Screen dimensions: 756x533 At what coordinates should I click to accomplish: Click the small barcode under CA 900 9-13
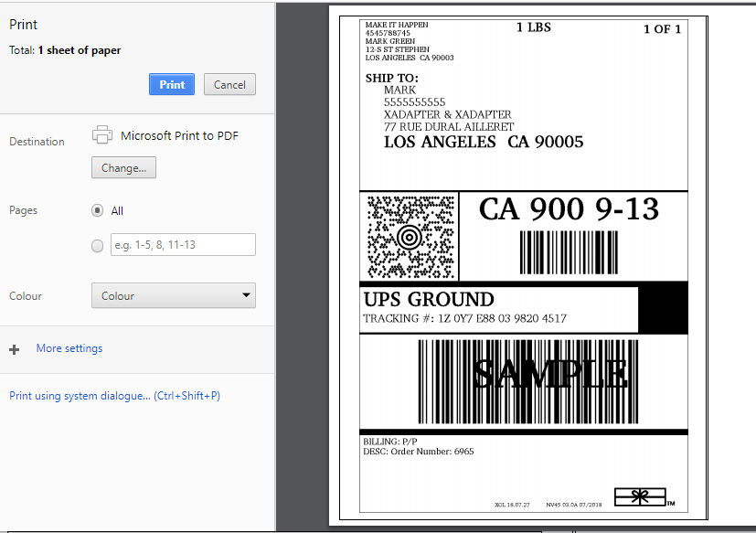point(569,252)
